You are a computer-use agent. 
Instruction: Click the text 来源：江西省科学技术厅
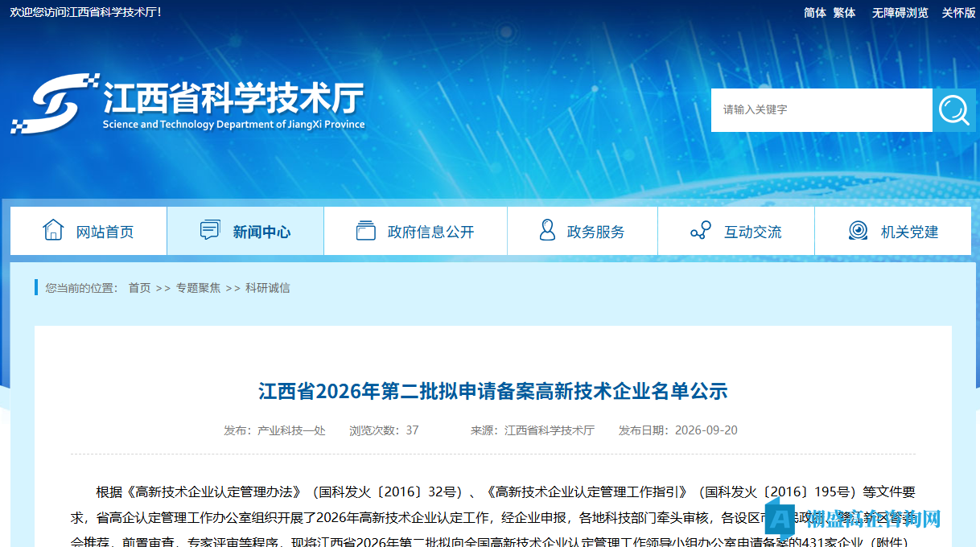(x=533, y=430)
